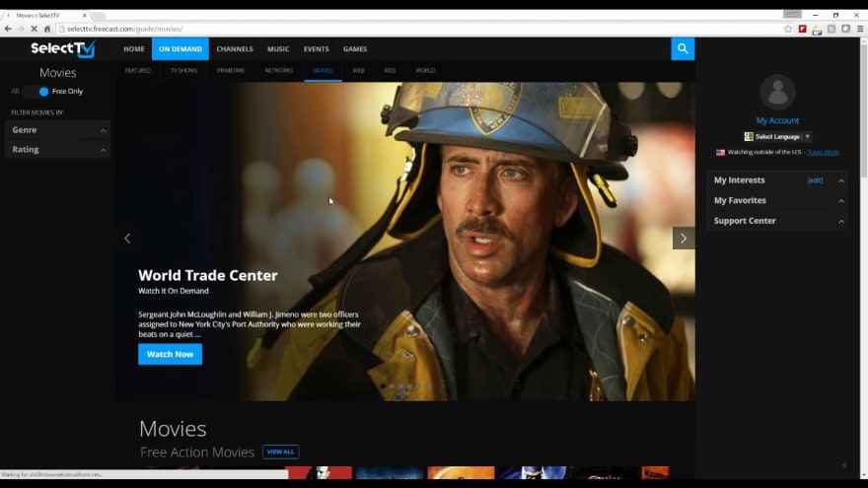Show the previous carousel slide arrow

point(127,238)
